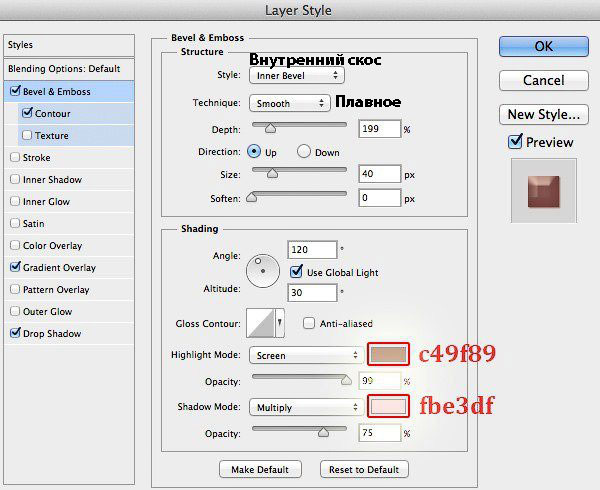Viewport: 600px width, 490px height.
Task: Enable the Inner Glow checkbox
Action: [15, 201]
